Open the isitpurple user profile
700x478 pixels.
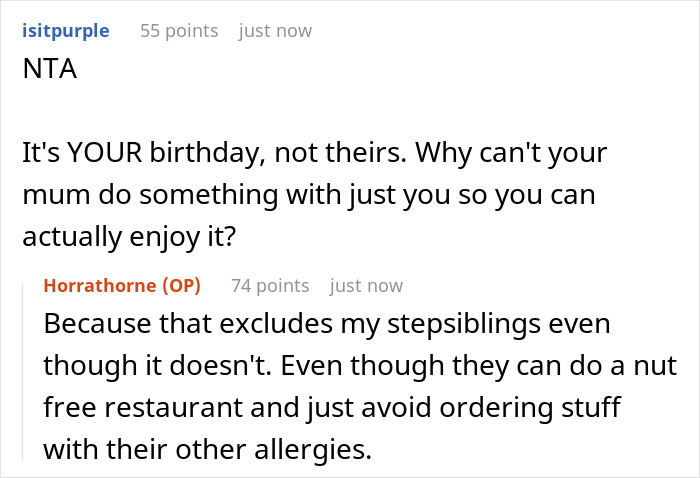pos(66,31)
